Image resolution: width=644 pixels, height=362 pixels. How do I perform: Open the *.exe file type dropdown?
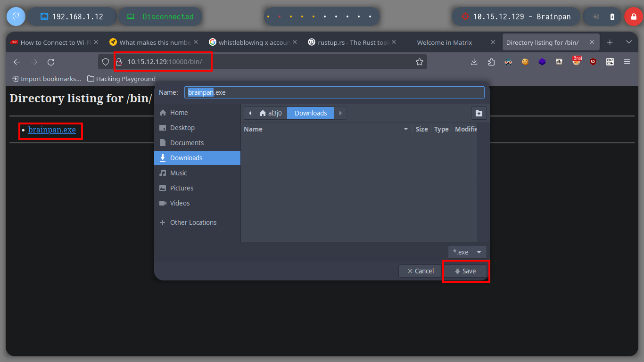[467, 252]
